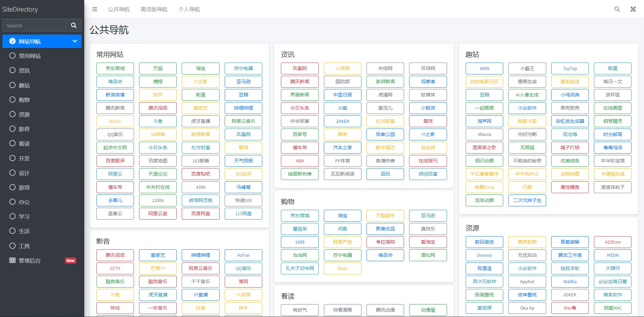
Task: Select the 学习 circle icon in sidebar
Action: 13,216
